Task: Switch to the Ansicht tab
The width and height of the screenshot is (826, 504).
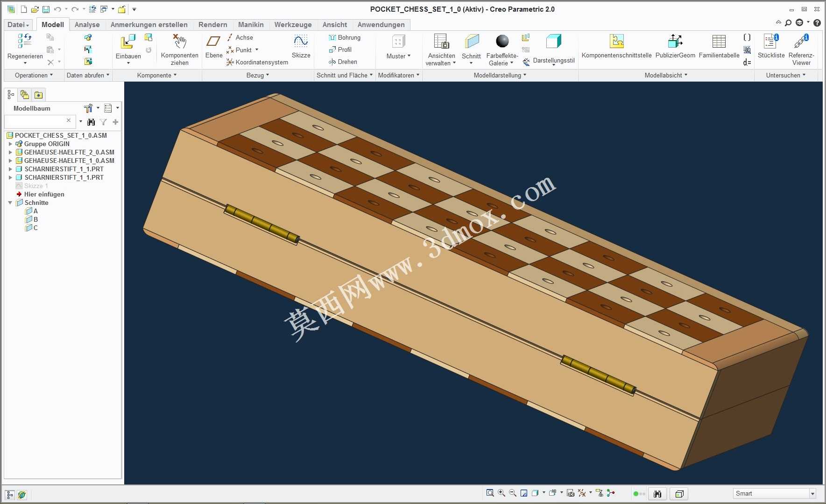Action: [x=335, y=25]
